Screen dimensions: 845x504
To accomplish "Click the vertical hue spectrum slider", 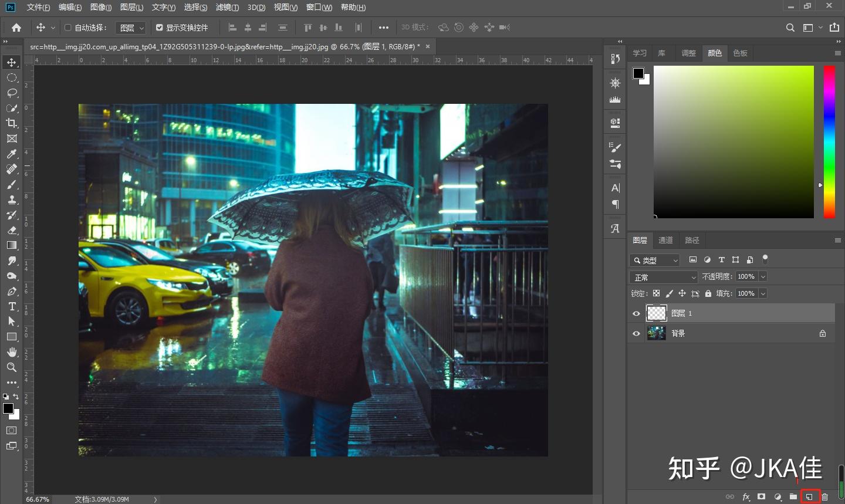I will coord(829,141).
